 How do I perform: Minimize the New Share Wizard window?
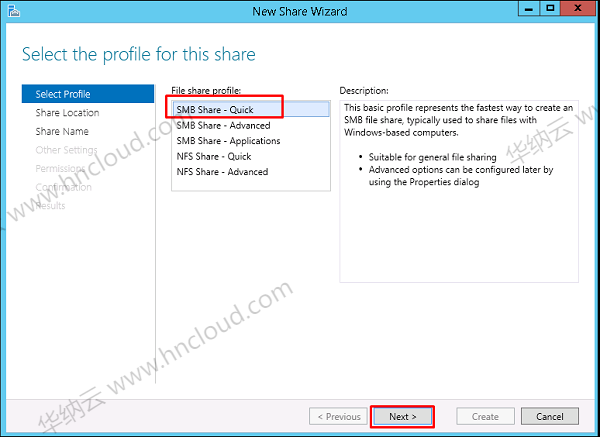[529, 8]
